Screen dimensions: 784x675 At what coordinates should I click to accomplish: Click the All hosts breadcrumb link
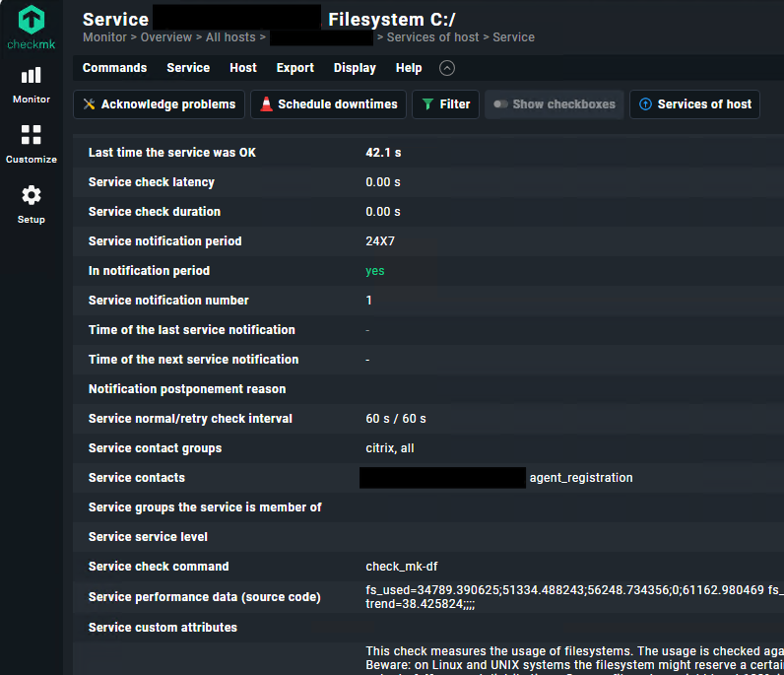coord(231,37)
